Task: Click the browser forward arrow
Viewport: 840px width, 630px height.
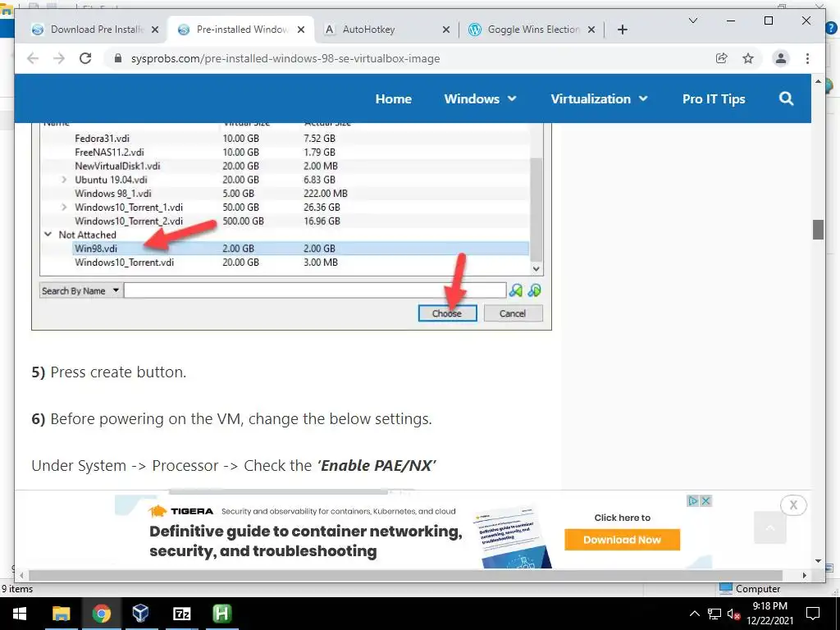Action: (x=59, y=58)
